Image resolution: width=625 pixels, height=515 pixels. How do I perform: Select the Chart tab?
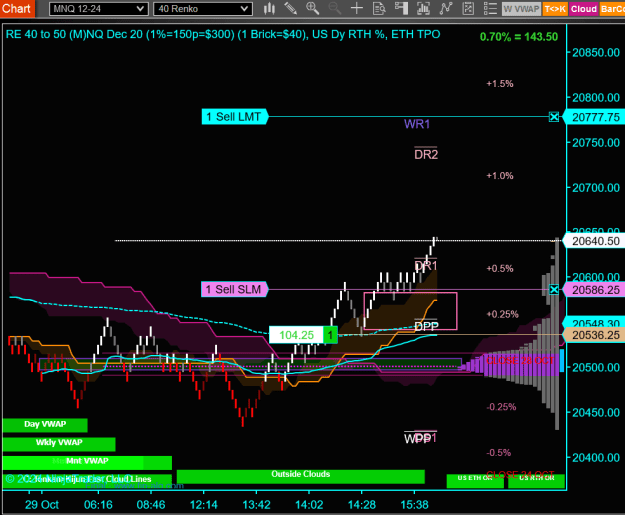pos(18,8)
